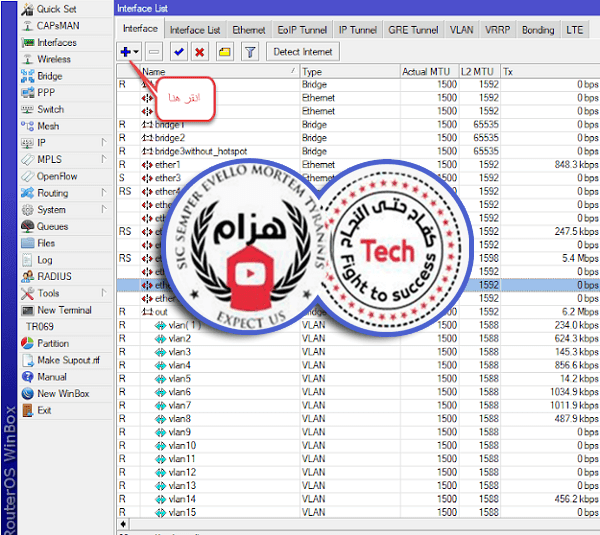Switch to the VLAN tab
Viewport: 600px width, 535px height.
click(x=461, y=30)
